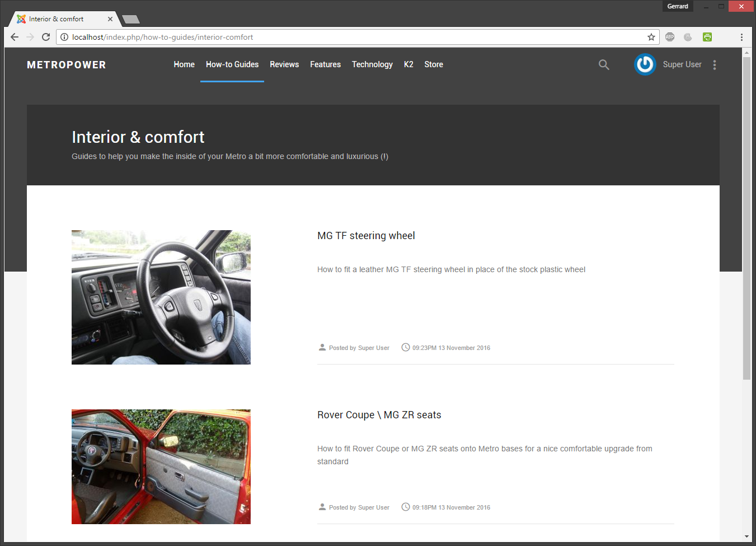Viewport: 756px width, 546px height.
Task: Click the category description about Metro guides
Action: (x=230, y=156)
